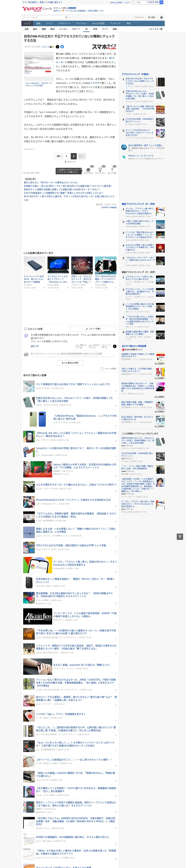This screenshot has height=868, width=186.
Task: Click the scroll-to-top arrow button
Action: [x=180, y=537]
